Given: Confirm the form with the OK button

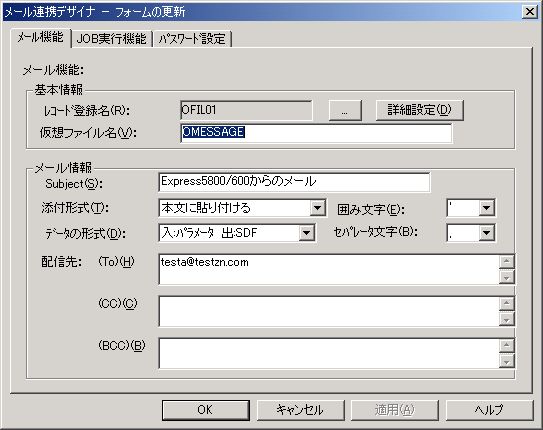Looking at the screenshot, I should [206, 410].
